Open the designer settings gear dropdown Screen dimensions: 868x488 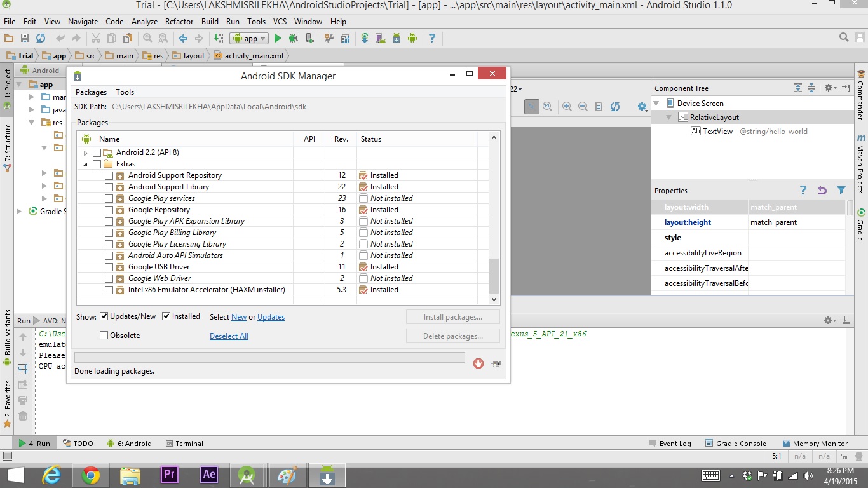[642, 107]
